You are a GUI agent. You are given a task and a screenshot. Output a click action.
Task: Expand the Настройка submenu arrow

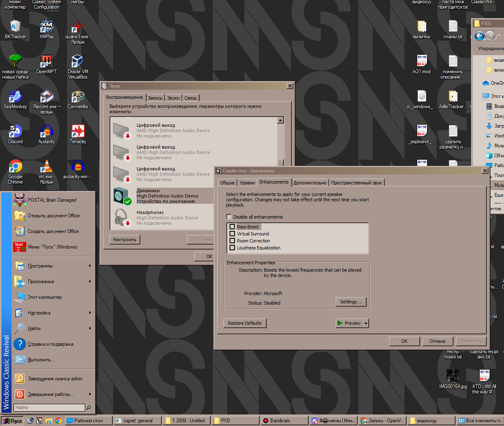pyautogui.click(x=90, y=313)
